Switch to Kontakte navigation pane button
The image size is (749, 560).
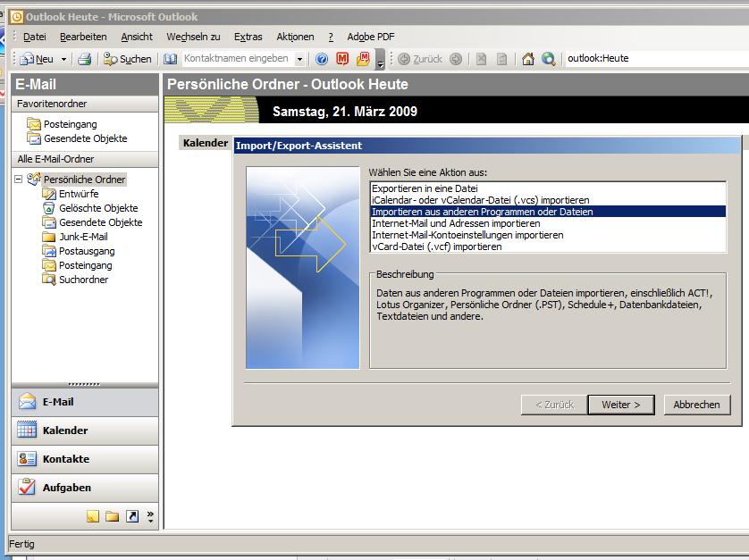(x=85, y=459)
